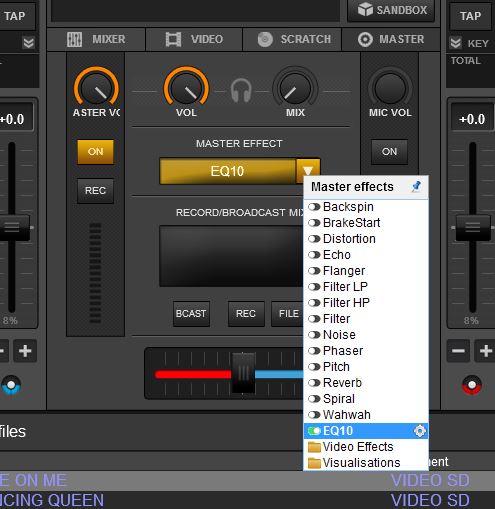The height and width of the screenshot is (509, 495).
Task: Toggle Echo effect switch
Action: [314, 255]
